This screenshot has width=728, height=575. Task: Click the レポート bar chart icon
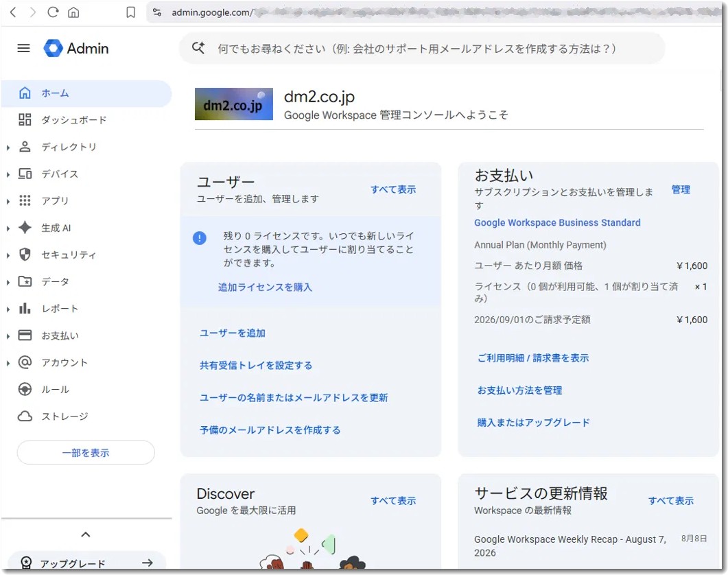tap(25, 308)
